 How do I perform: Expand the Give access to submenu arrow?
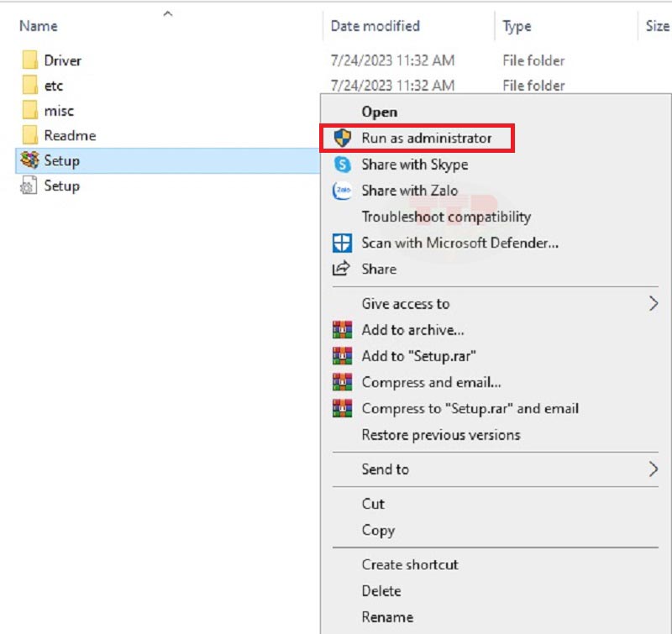pos(653,304)
